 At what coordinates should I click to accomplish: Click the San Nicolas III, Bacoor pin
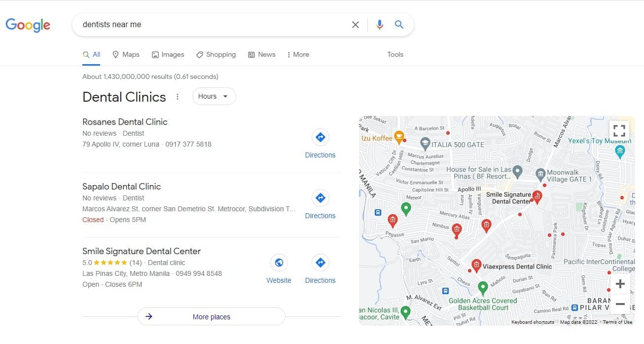pos(405,312)
